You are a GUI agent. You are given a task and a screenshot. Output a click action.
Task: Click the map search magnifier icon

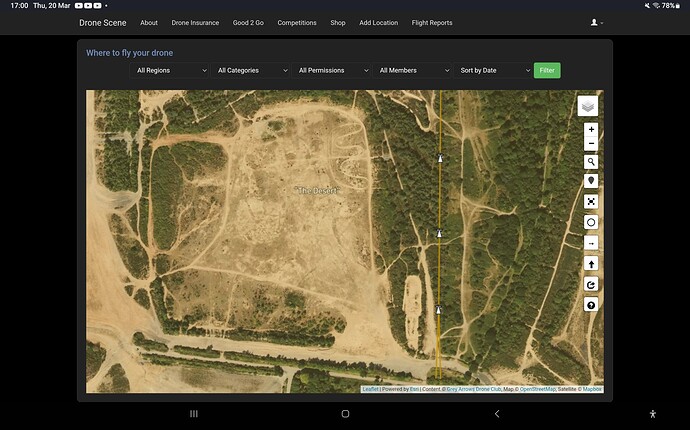click(x=591, y=161)
